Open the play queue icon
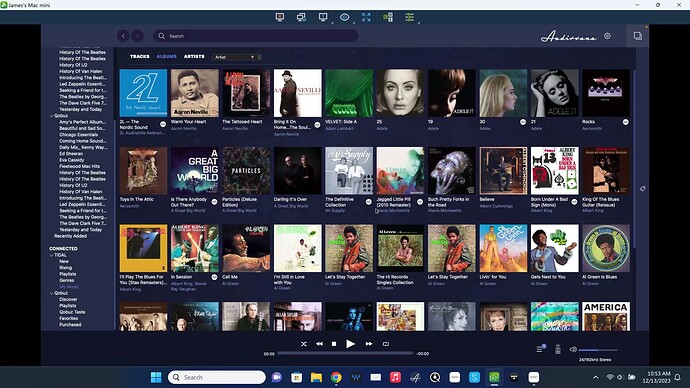The width and height of the screenshot is (690, 388). pyautogui.click(x=540, y=349)
